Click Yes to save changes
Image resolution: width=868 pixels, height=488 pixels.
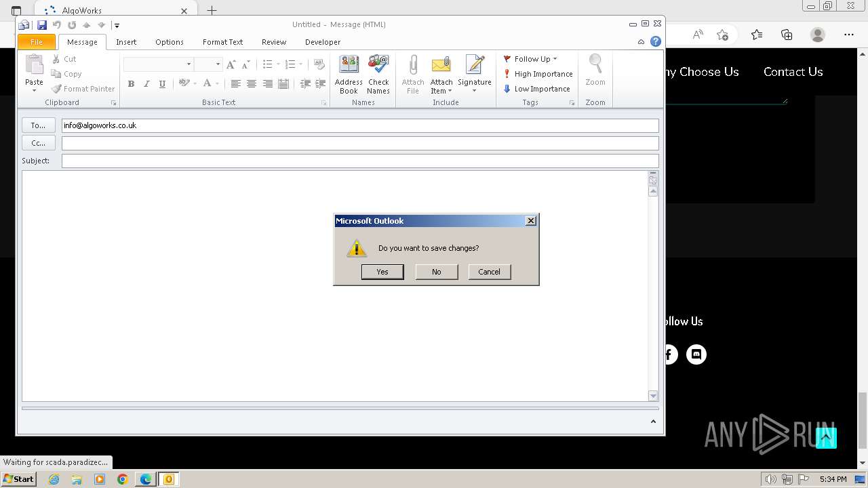pos(382,272)
